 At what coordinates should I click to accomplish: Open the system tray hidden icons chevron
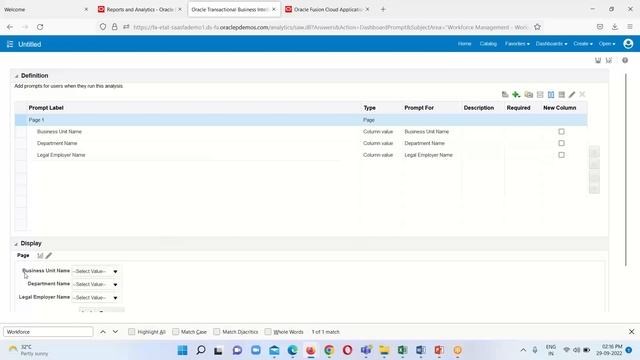523,350
